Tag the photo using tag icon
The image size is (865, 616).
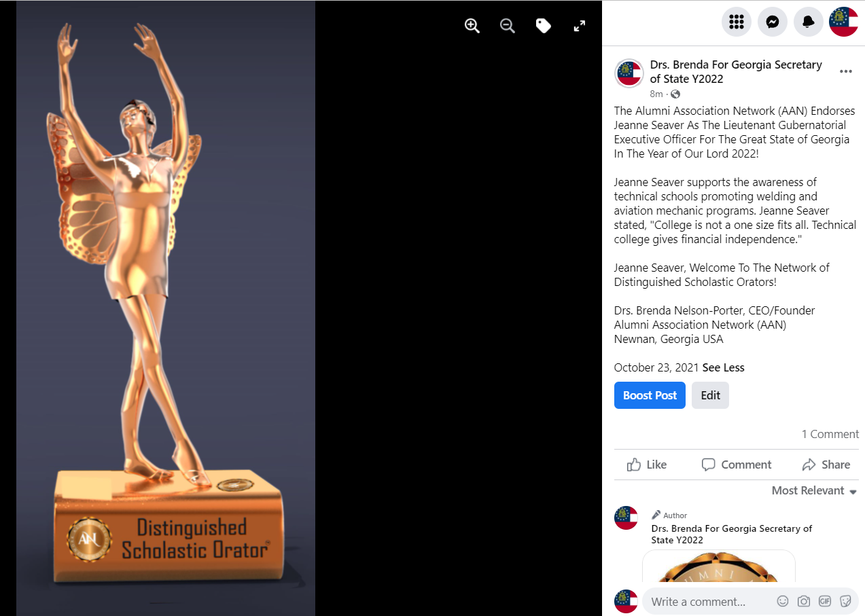tap(544, 26)
